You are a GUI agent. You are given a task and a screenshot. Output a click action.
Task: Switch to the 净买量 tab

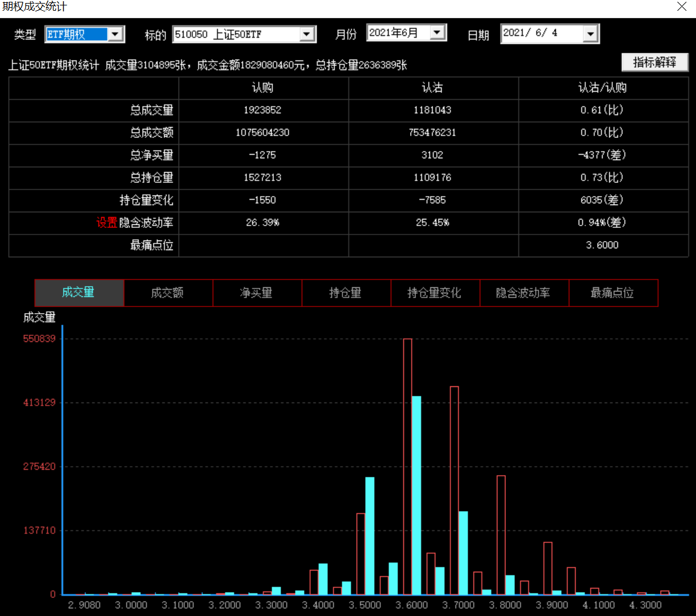click(257, 293)
